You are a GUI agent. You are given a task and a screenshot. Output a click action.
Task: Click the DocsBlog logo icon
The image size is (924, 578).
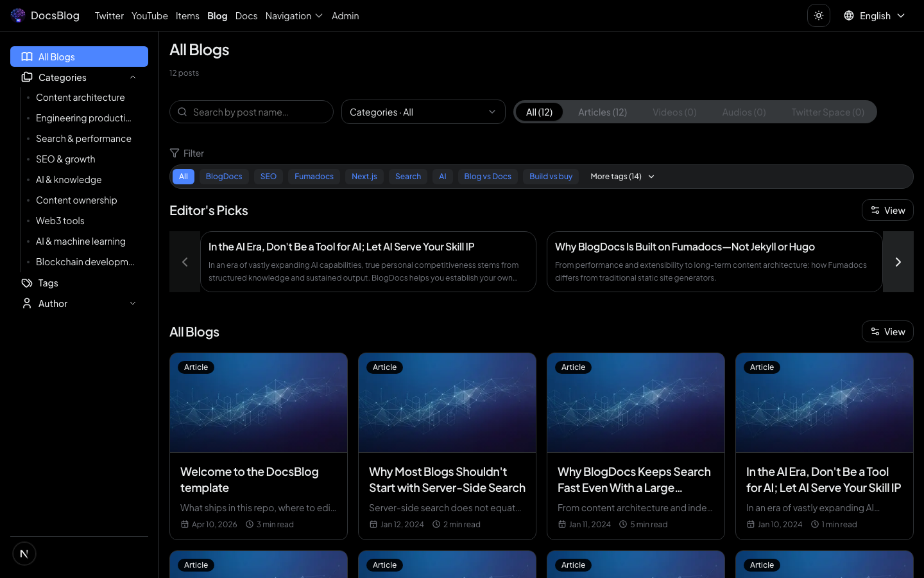18,15
